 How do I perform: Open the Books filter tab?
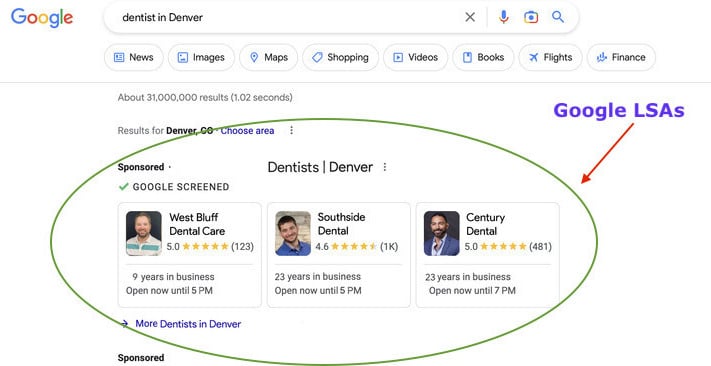pyautogui.click(x=483, y=57)
